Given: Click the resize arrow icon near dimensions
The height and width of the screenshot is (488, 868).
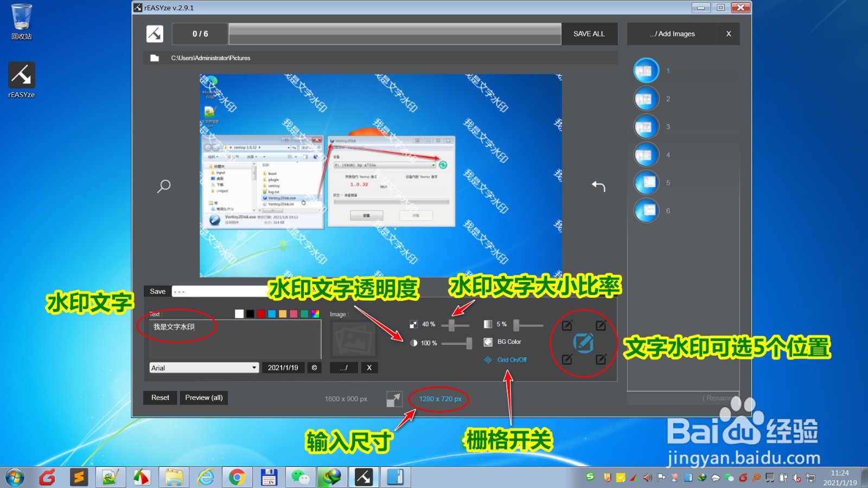Looking at the screenshot, I should pos(394,399).
